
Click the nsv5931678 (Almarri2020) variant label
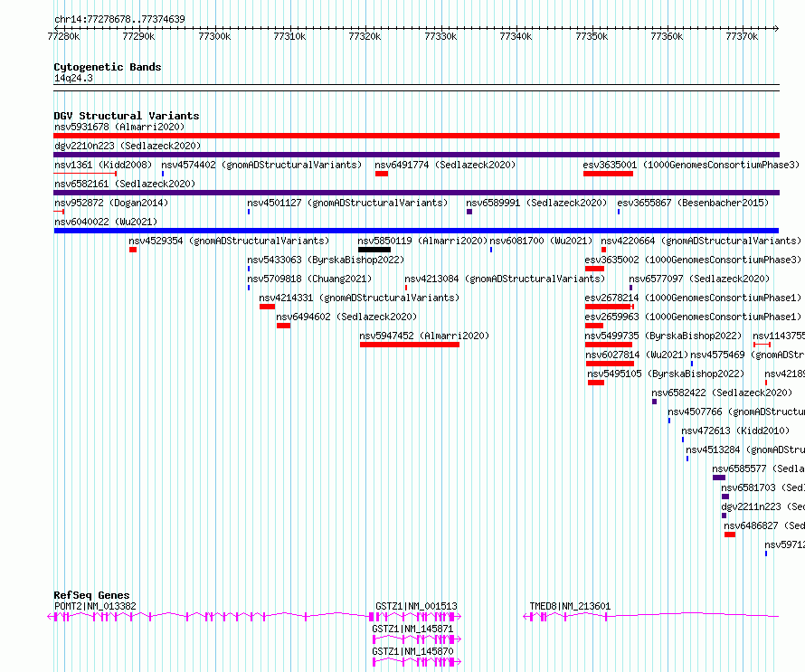[x=119, y=127]
